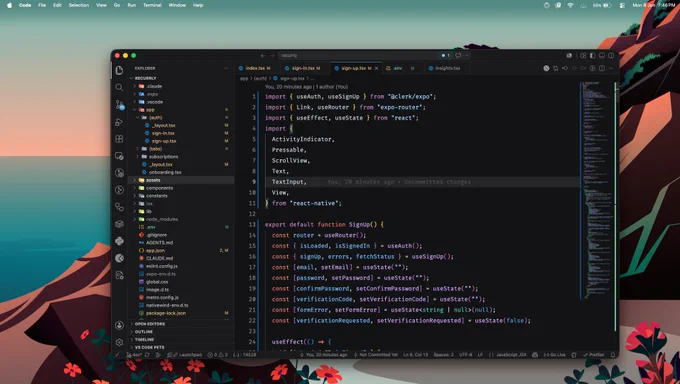Switch to the insights.tsx tab
This screenshot has height=384, width=680.
(x=447, y=68)
